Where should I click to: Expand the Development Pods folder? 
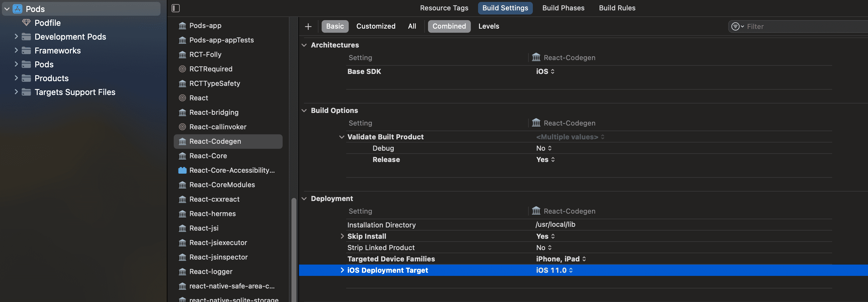pyautogui.click(x=16, y=37)
